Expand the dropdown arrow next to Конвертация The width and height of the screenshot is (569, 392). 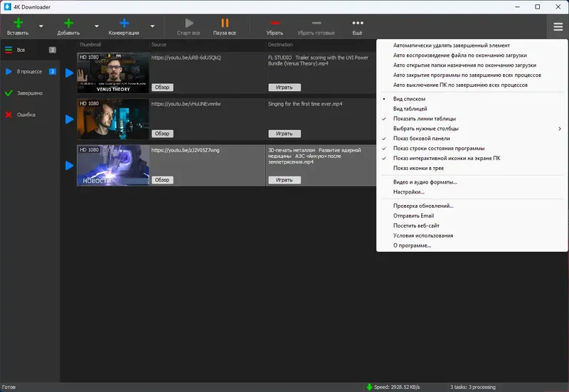(x=152, y=26)
